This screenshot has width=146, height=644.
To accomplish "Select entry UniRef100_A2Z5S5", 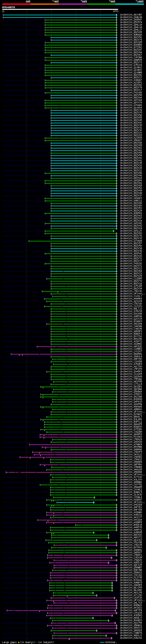I will tap(131, 138).
